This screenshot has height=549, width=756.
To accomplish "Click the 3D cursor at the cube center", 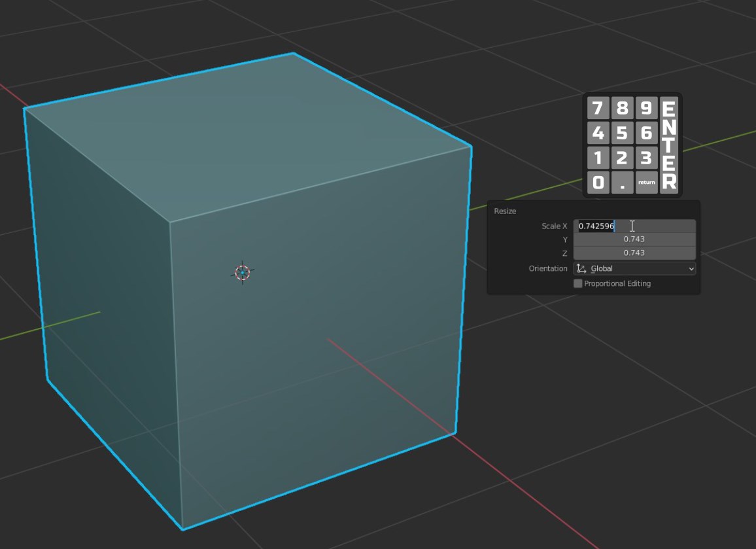I will click(x=243, y=273).
